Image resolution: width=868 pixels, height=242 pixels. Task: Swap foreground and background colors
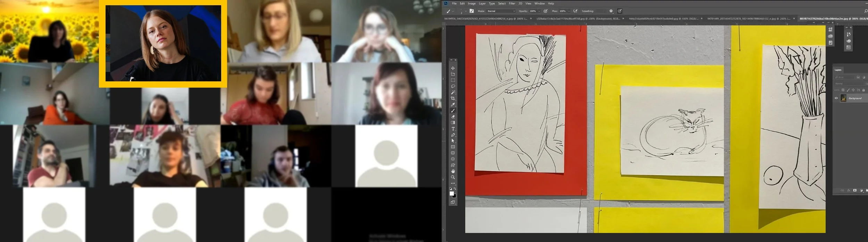click(x=455, y=189)
